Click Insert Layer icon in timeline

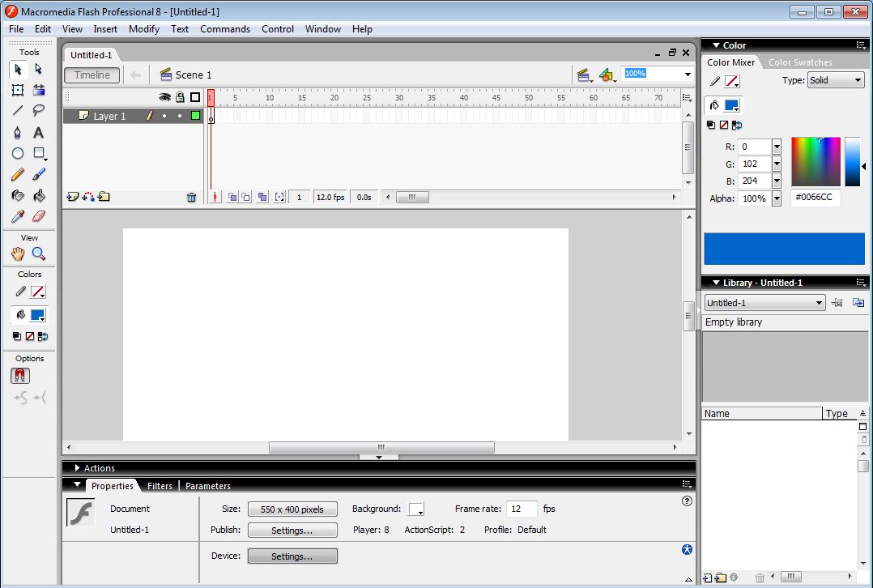[x=72, y=197]
